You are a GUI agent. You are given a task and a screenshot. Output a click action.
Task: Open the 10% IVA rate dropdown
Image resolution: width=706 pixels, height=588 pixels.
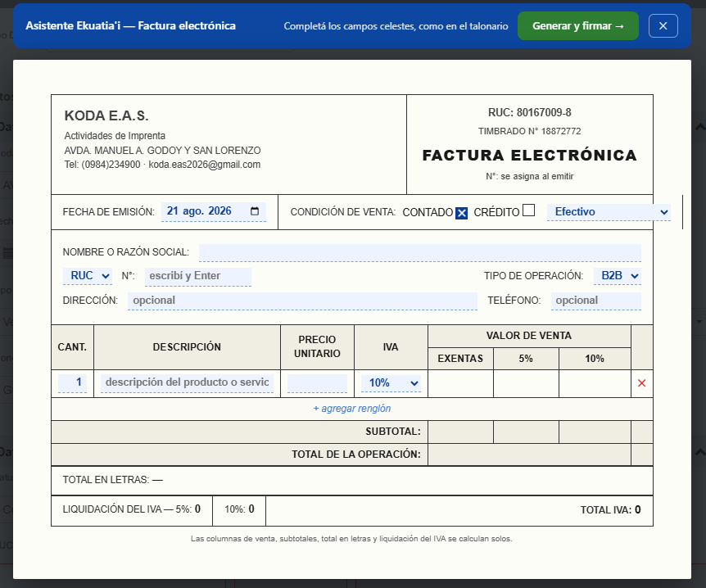click(391, 383)
